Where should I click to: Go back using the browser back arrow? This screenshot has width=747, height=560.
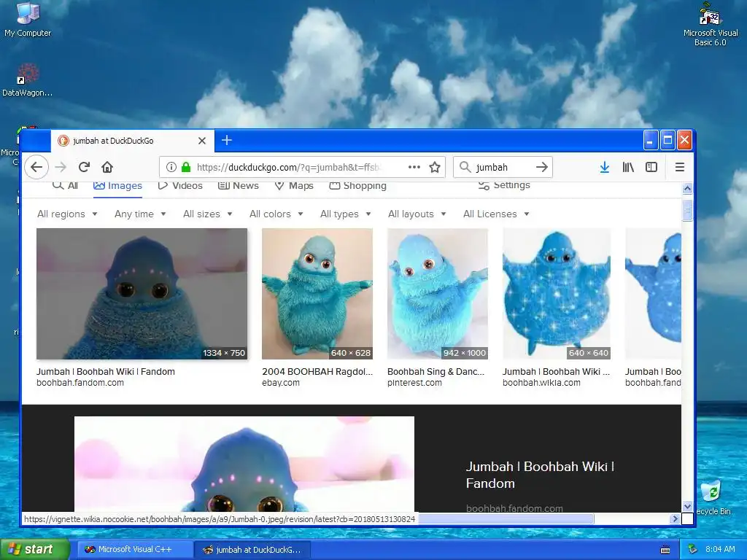(36, 167)
